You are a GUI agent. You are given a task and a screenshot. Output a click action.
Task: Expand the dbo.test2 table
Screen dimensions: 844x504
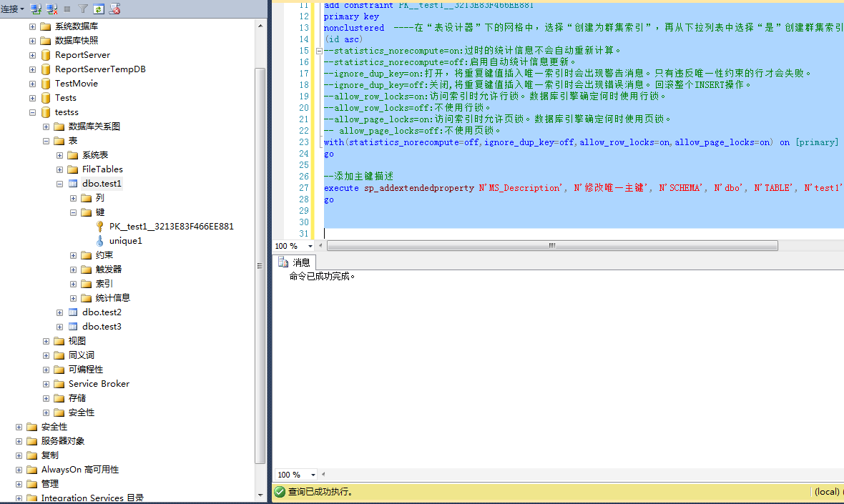(x=60, y=312)
